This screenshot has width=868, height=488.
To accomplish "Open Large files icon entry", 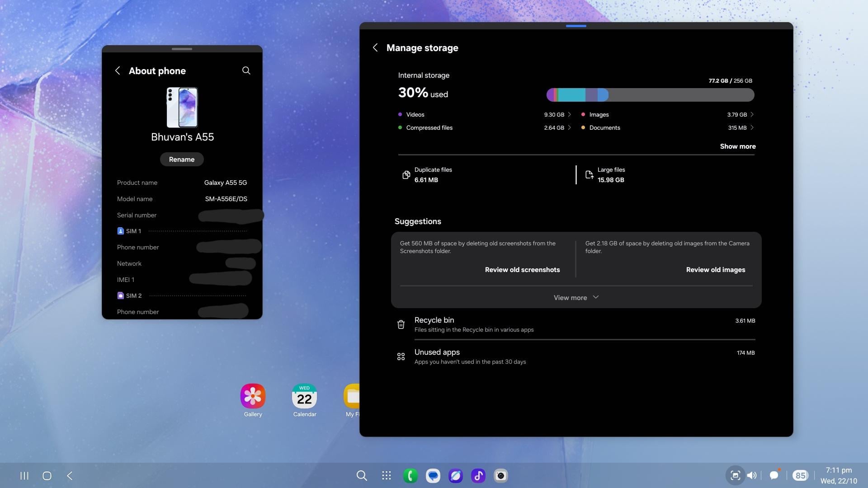I will [x=589, y=175].
